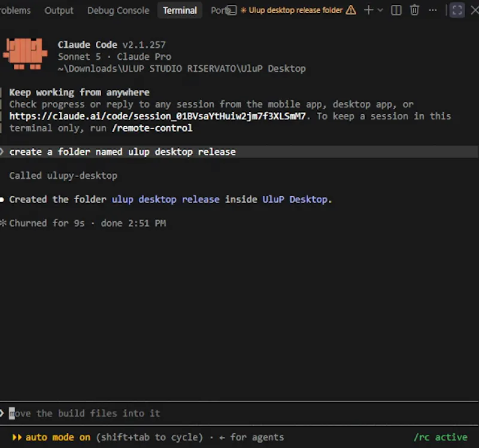Click the '← for agents' hint

click(251, 437)
